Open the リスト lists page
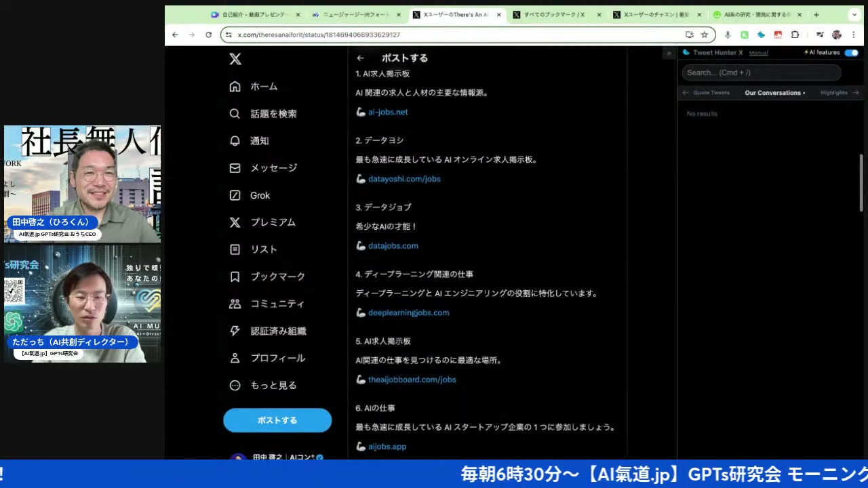Image resolution: width=868 pixels, height=488 pixels. (254, 249)
